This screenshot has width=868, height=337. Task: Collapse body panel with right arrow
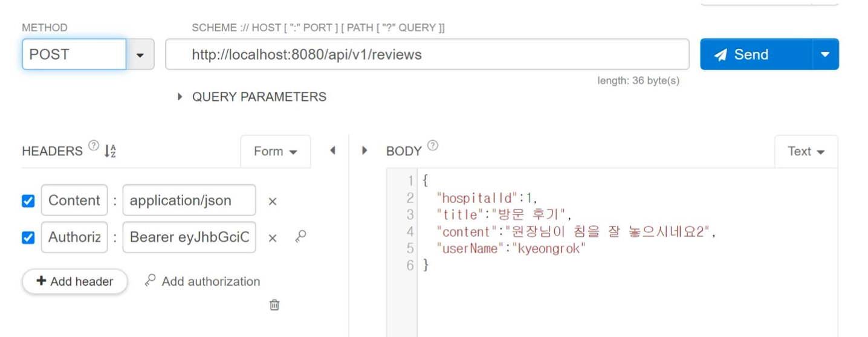(364, 150)
